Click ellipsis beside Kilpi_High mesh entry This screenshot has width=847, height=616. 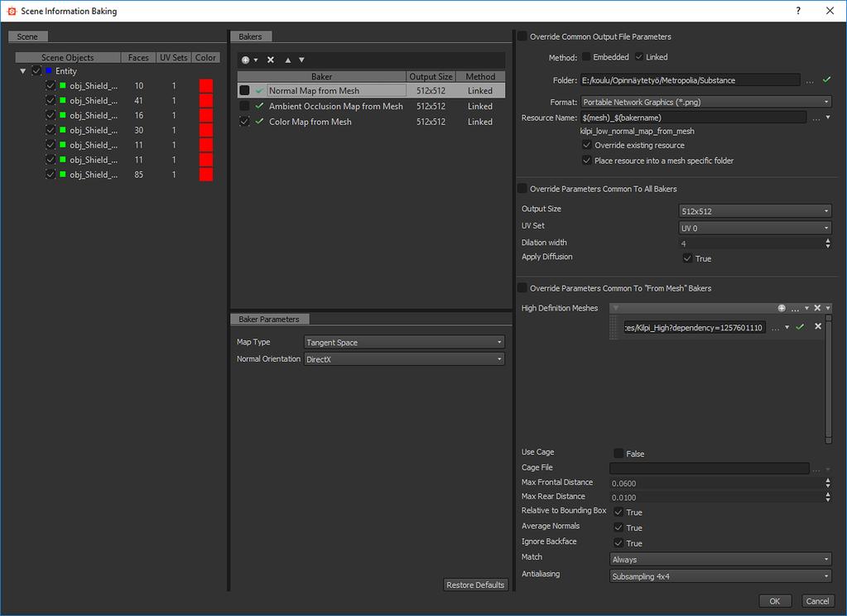[775, 327]
